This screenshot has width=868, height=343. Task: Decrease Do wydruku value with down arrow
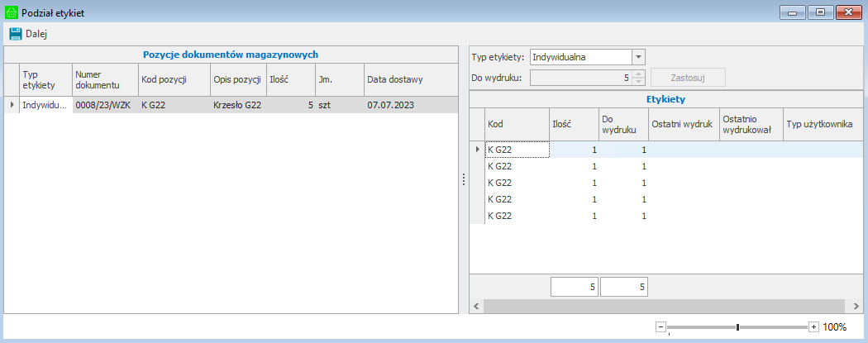[637, 81]
